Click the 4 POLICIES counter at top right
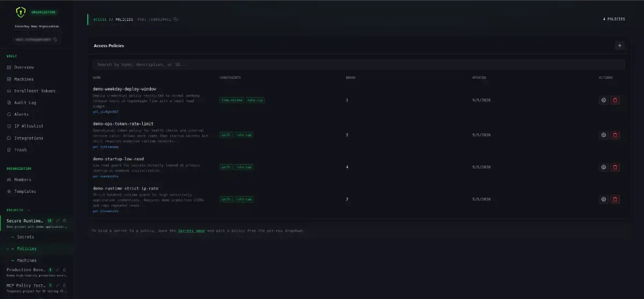Viewport: 644px width, 299px height. click(x=614, y=19)
